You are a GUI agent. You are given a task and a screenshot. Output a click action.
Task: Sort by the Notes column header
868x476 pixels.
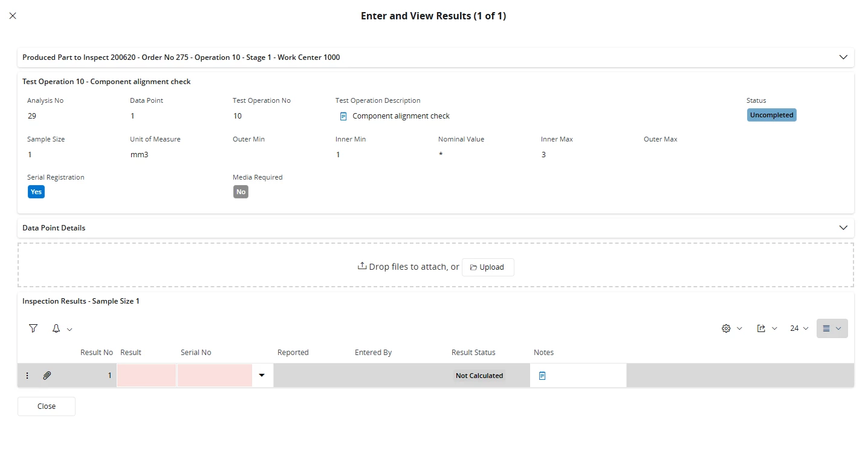543,353
